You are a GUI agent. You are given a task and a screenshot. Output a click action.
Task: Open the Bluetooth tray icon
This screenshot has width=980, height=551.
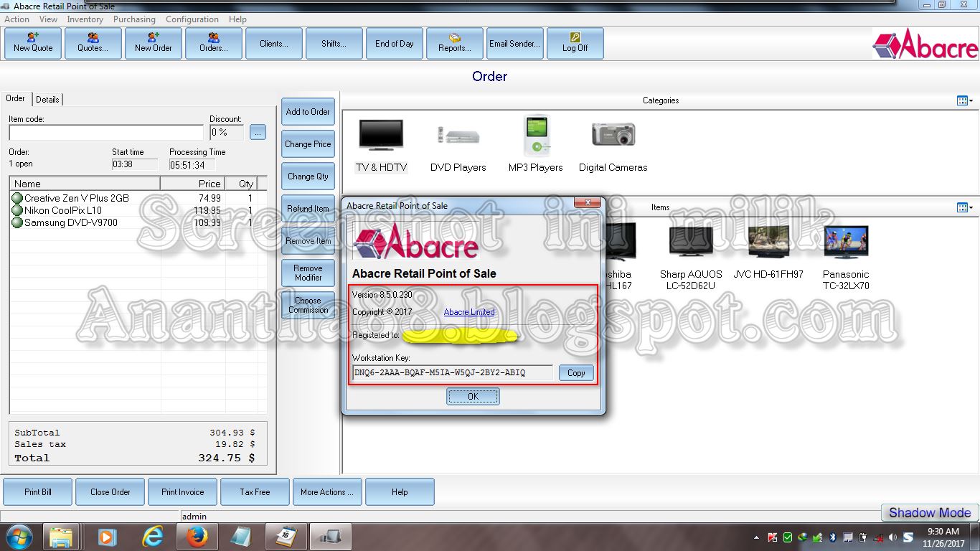click(x=832, y=537)
